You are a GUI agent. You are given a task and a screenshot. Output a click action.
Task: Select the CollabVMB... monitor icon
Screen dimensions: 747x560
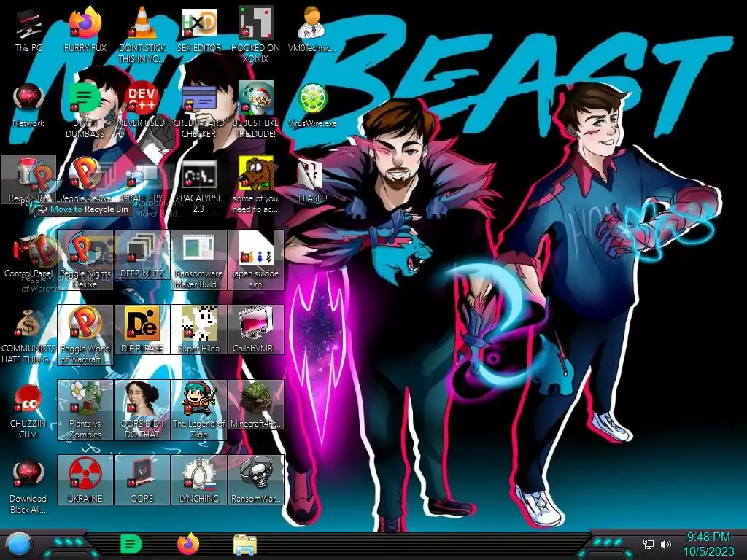pos(256,330)
